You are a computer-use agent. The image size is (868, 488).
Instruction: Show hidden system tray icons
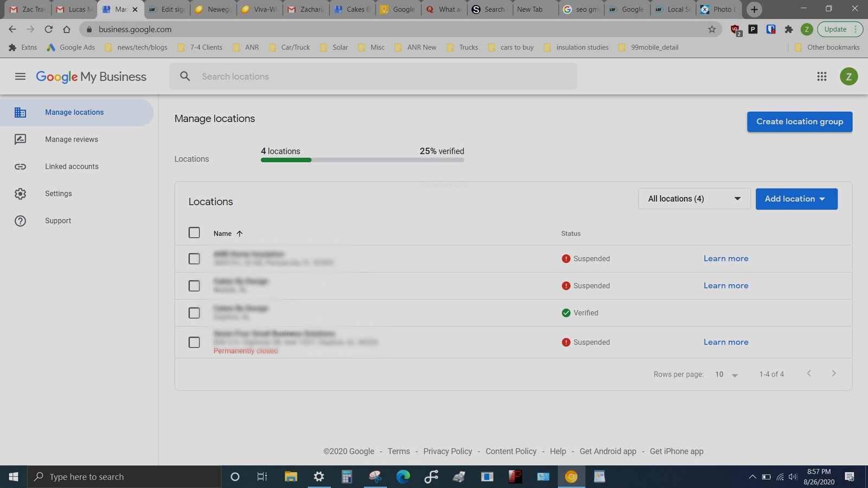click(x=752, y=477)
